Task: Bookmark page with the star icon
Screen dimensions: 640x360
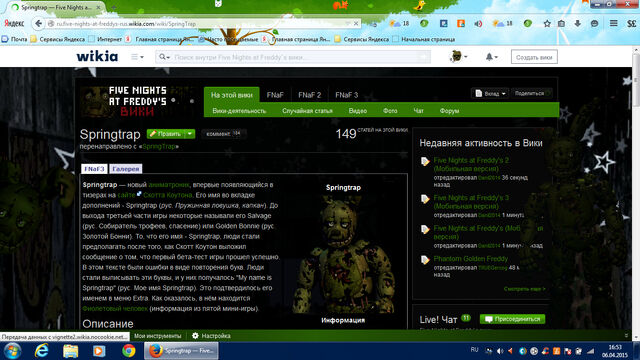Action: tap(547, 24)
